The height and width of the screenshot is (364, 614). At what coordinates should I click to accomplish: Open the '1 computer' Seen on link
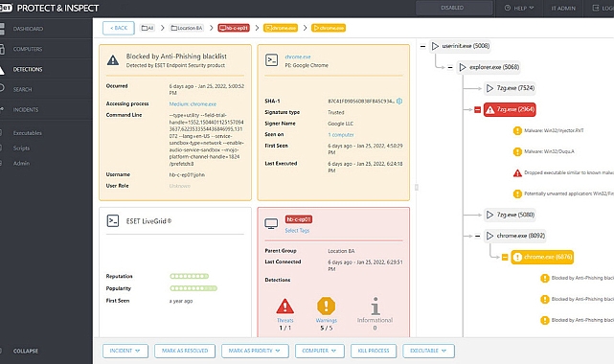(x=341, y=135)
